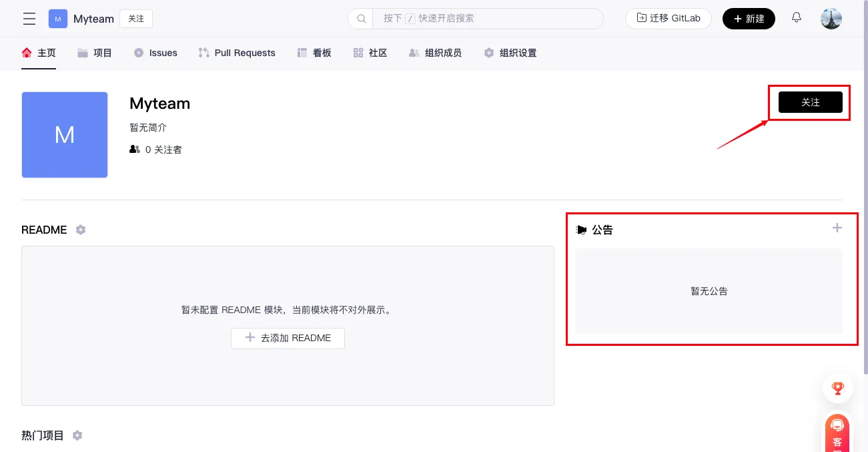Open the Pull Requests tab

tap(237, 53)
